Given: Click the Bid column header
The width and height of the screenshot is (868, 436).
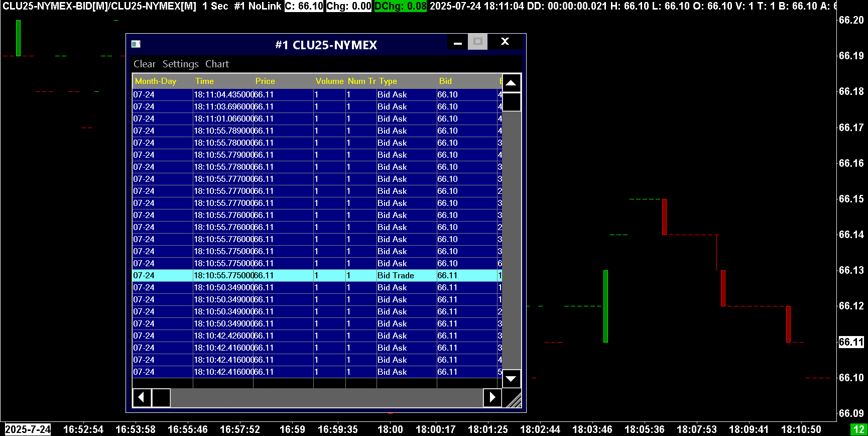Looking at the screenshot, I should [467, 81].
